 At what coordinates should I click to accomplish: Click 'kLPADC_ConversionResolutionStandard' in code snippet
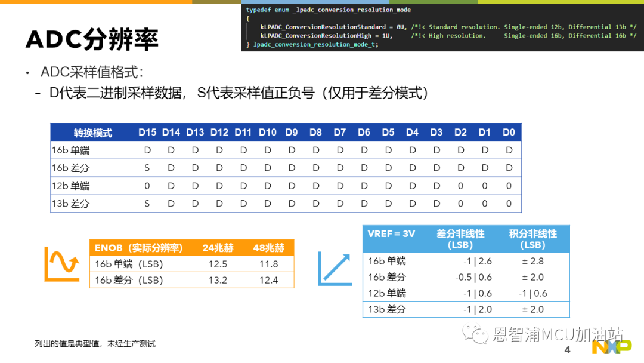click(323, 27)
